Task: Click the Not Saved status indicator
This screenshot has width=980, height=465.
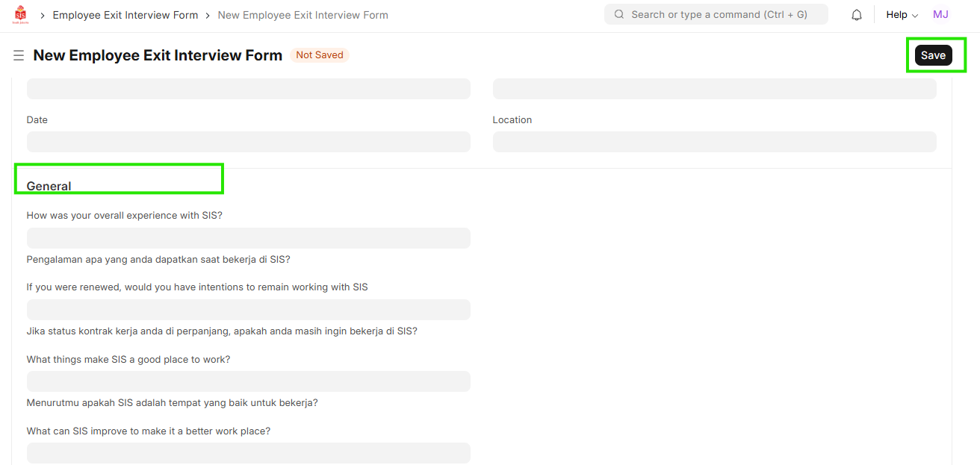Action: tap(320, 55)
